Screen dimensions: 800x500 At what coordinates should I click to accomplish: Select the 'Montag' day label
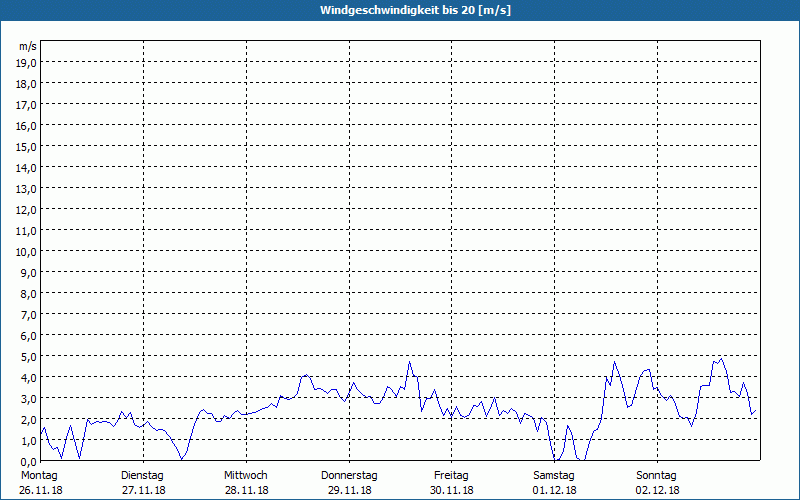pyautogui.click(x=39, y=476)
